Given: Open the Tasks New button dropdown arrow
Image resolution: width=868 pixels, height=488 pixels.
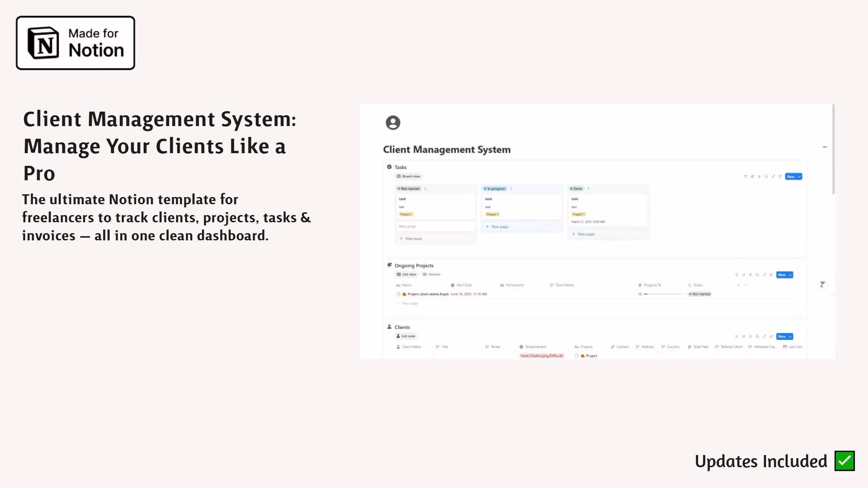Looking at the screenshot, I should click(x=799, y=177).
